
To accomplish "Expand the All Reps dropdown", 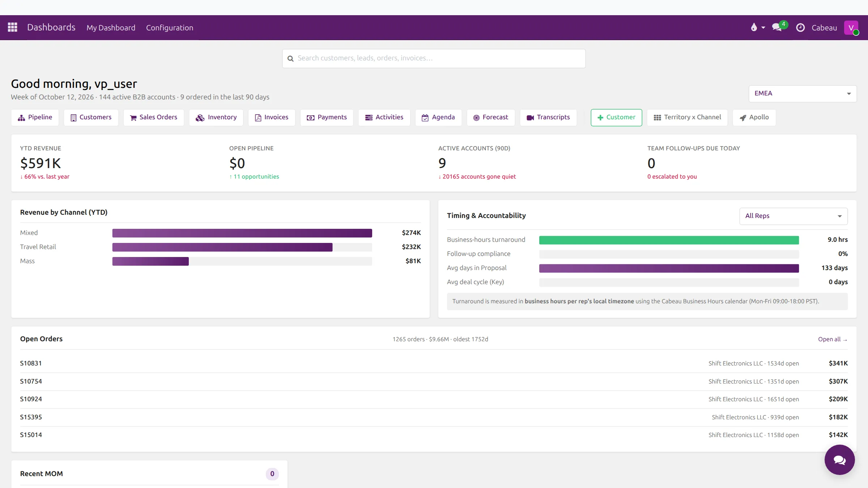I will pyautogui.click(x=793, y=216).
